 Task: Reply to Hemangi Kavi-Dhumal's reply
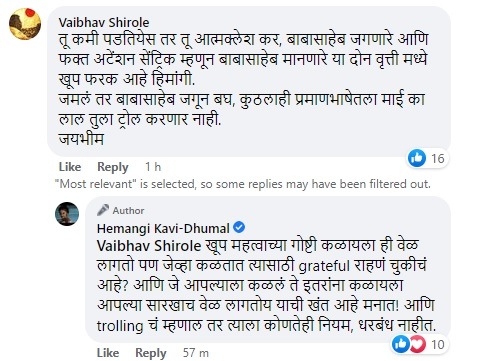151,353
